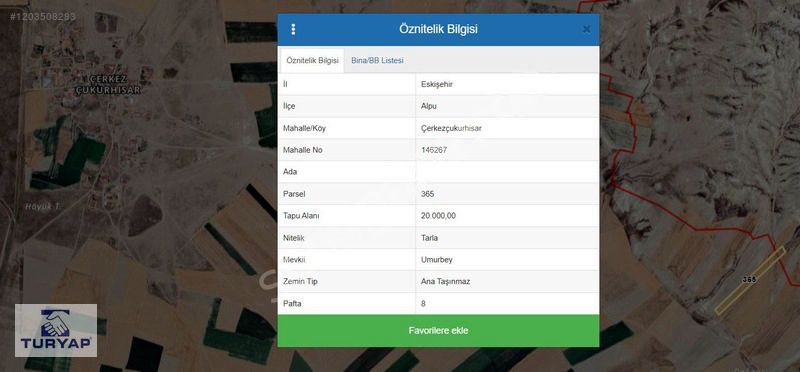Click the Eskişehir value in İl row

click(x=437, y=85)
